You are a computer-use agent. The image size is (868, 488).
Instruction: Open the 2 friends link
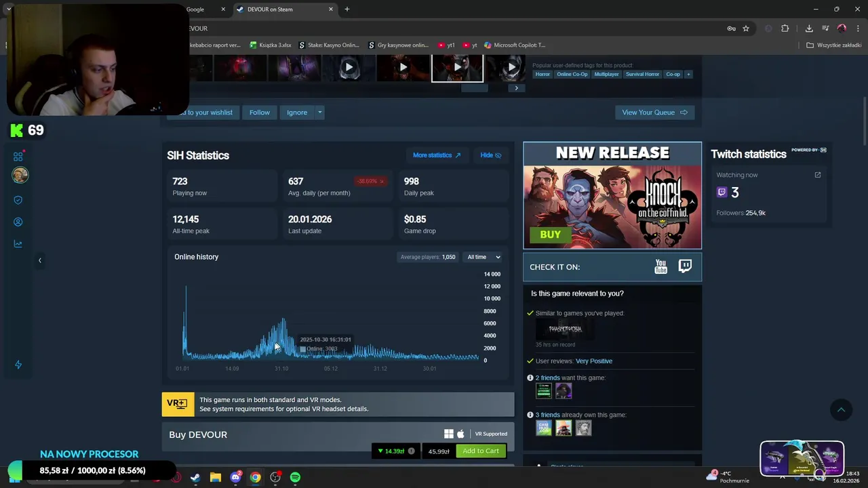tap(548, 378)
